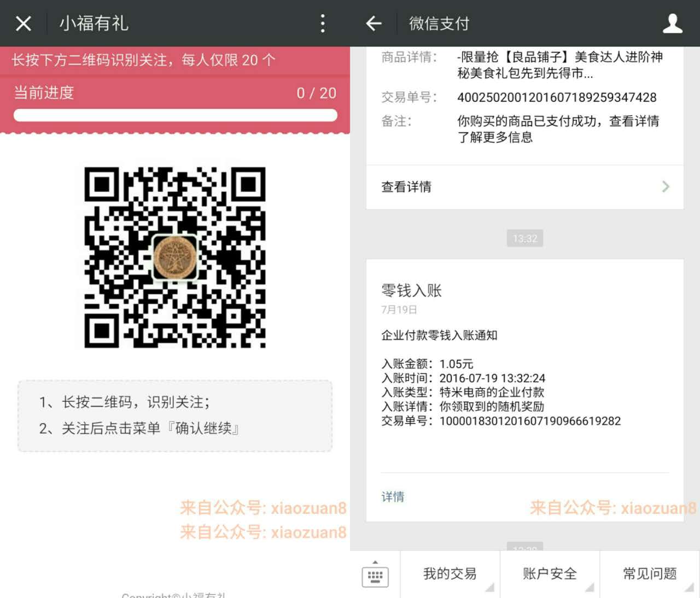Image resolution: width=700 pixels, height=598 pixels.
Task: Select the QR code image
Action: pos(175,257)
